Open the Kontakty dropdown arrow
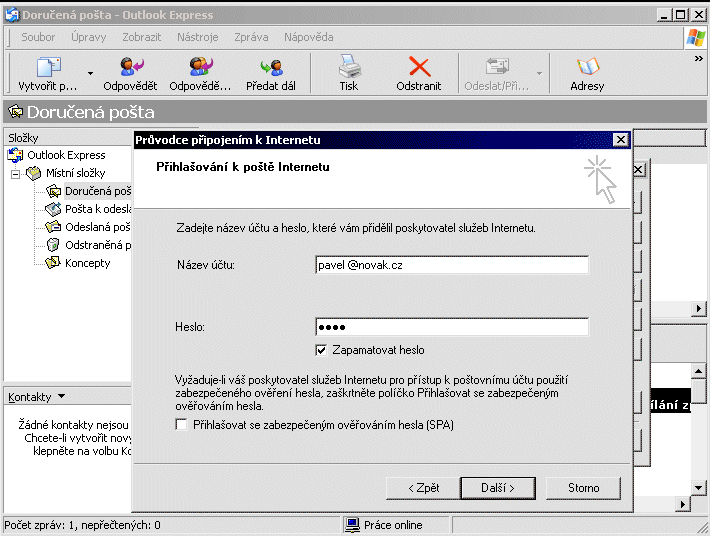 click(62, 396)
